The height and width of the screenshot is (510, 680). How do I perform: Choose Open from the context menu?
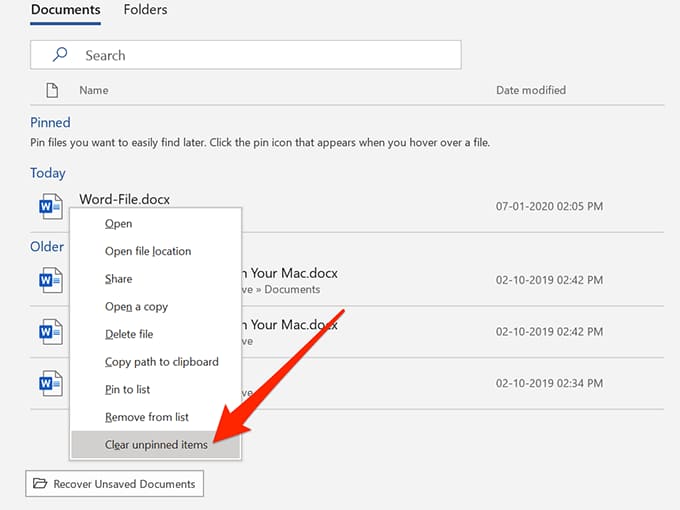click(118, 224)
